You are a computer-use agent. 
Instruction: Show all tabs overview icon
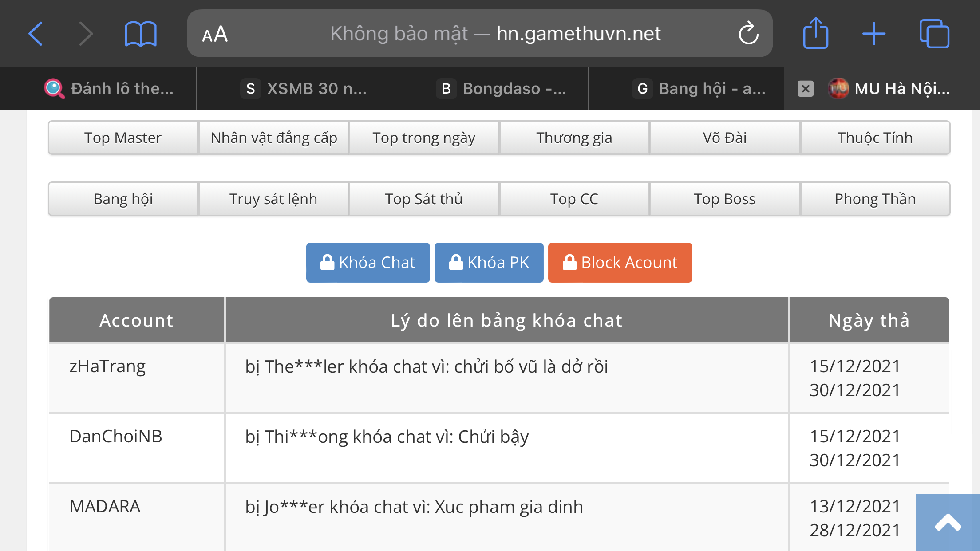click(934, 34)
